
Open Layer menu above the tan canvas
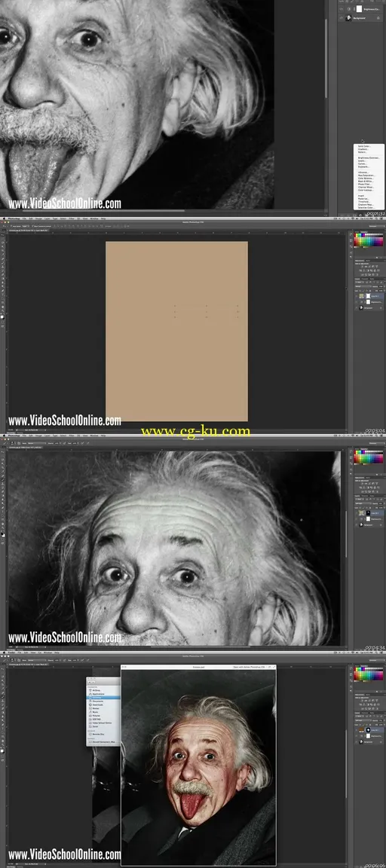coord(47,219)
